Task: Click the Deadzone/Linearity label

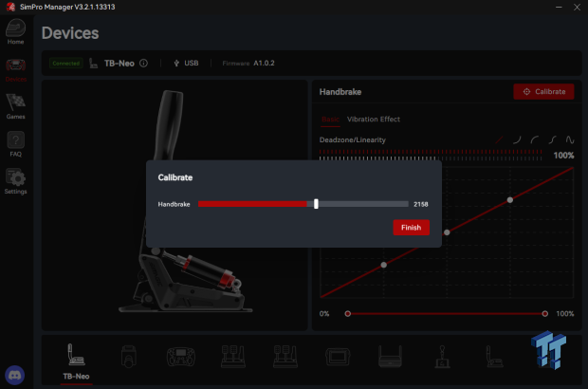Action: pos(353,139)
